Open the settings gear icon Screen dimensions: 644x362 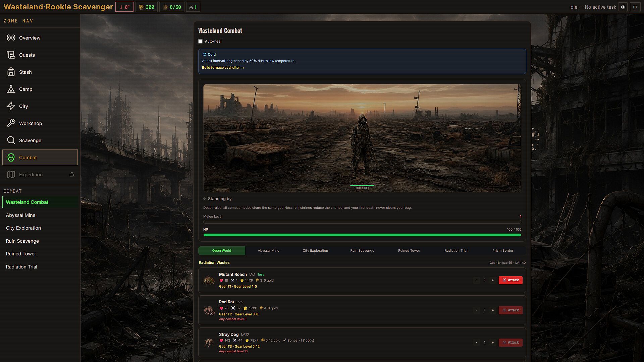(x=623, y=7)
